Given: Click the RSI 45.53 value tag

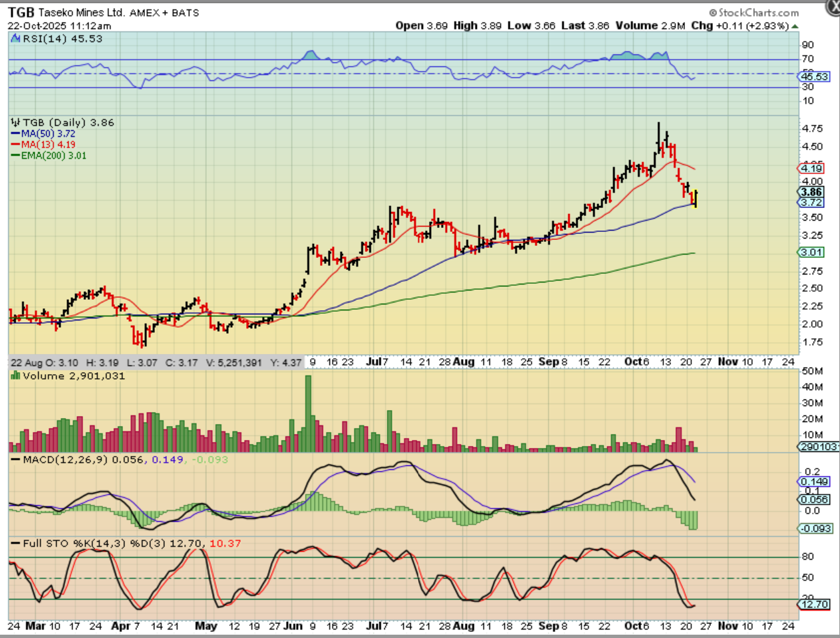Looking at the screenshot, I should click(815, 76).
